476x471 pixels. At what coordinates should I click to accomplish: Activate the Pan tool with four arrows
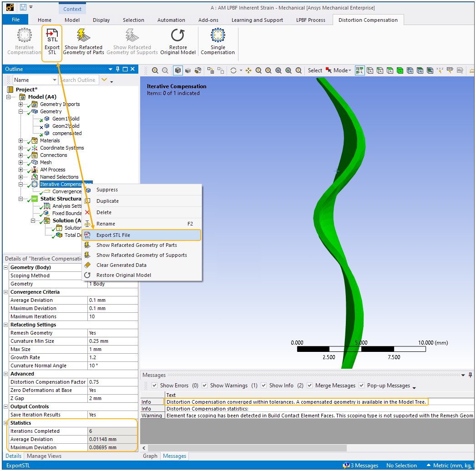(248, 70)
